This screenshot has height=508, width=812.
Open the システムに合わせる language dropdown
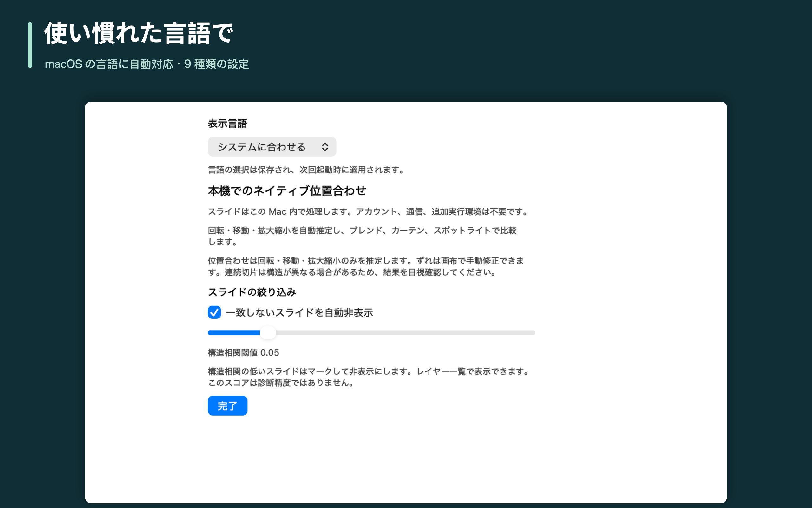point(272,147)
